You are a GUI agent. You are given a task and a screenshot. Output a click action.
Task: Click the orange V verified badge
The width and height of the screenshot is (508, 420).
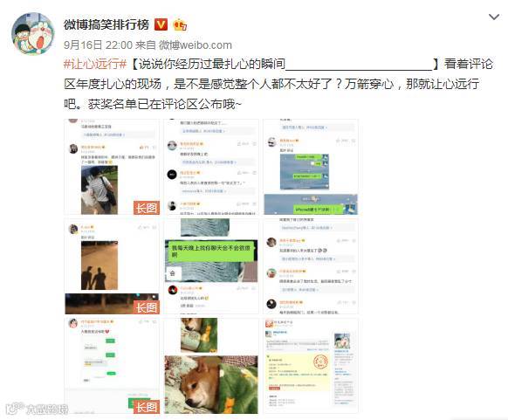(x=161, y=25)
